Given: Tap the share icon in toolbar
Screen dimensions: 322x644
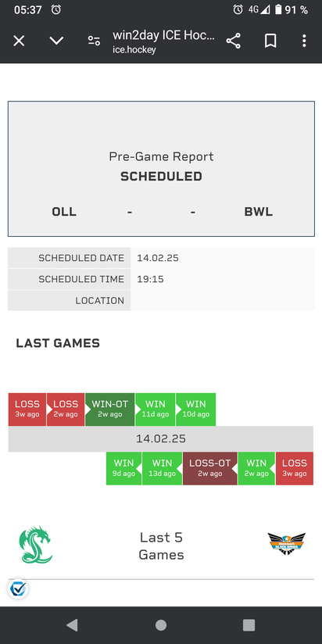Looking at the screenshot, I should [233, 41].
